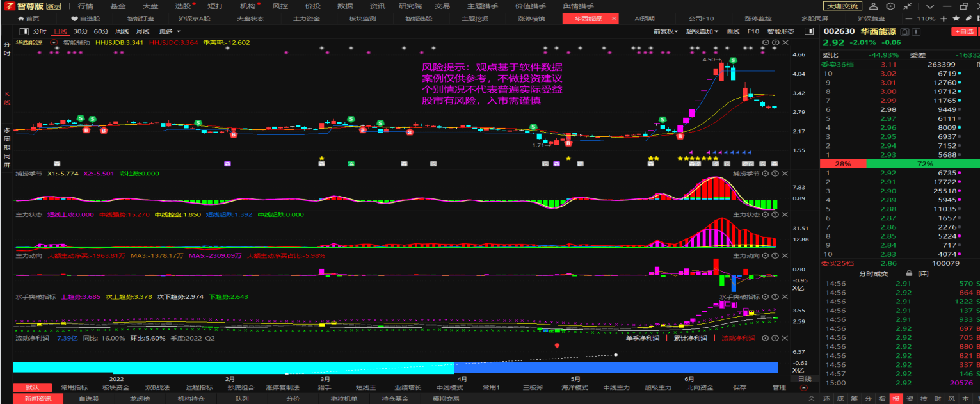
Task: Click the star favorite icon near zoom controls
Action: coord(956,19)
